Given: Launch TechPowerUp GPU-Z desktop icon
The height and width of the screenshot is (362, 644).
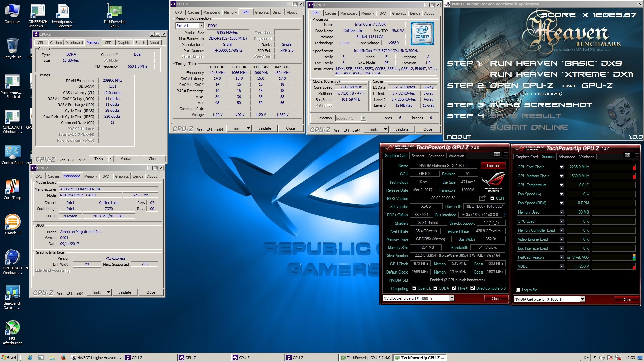Looking at the screenshot, I should [114, 16].
